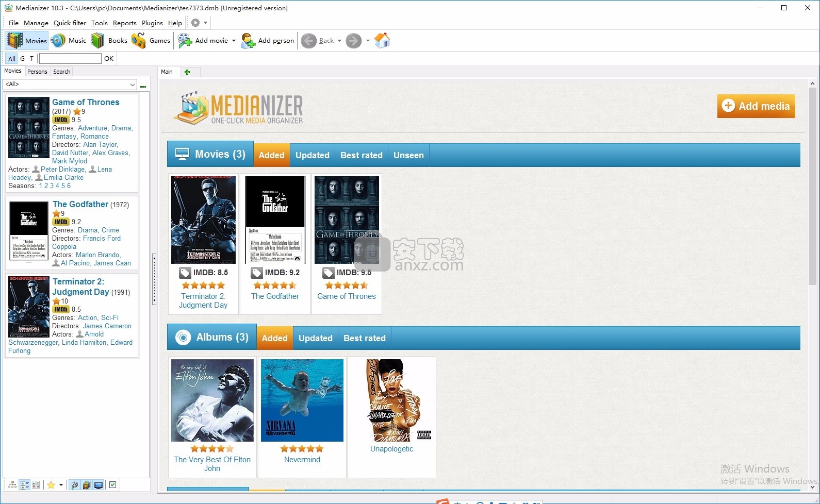Open the Plugins menu
The image size is (820, 504).
[x=152, y=23]
